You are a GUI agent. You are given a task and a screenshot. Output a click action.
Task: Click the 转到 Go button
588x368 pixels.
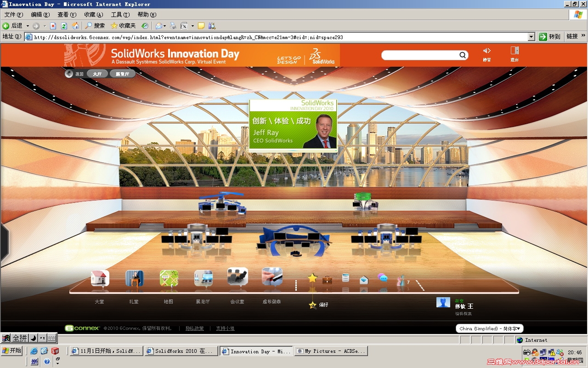[550, 37]
